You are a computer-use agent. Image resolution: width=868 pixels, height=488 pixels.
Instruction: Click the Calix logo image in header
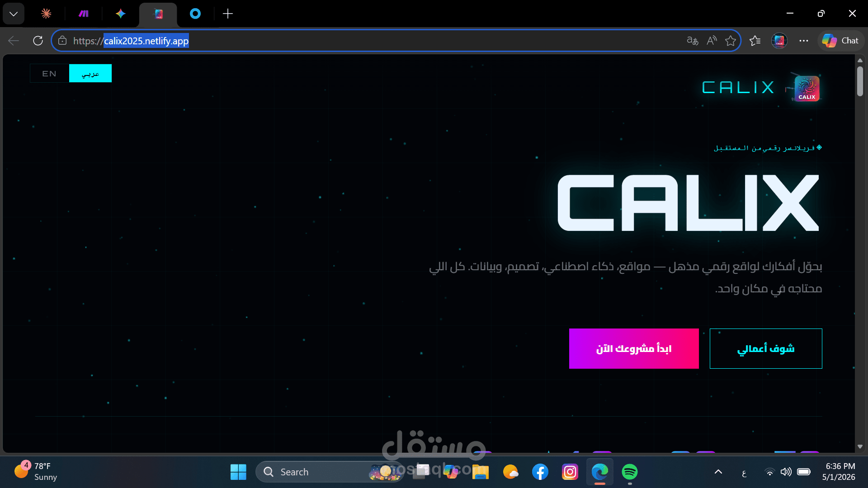pos(807,88)
